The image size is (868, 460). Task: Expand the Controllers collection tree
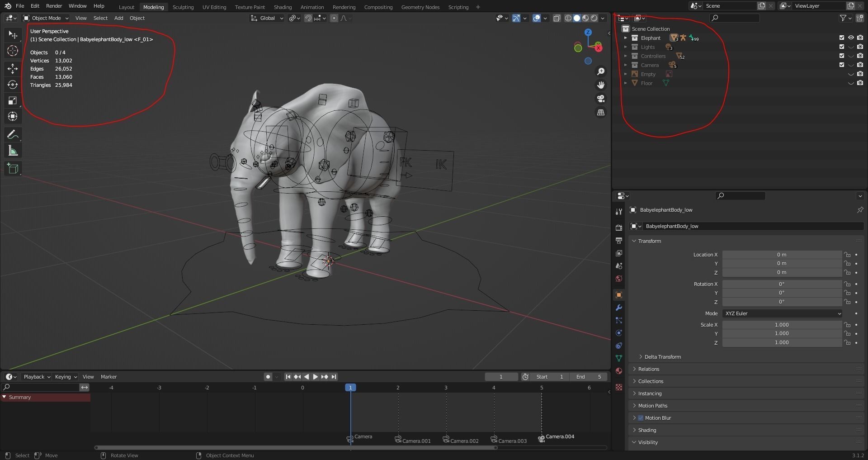(626, 56)
